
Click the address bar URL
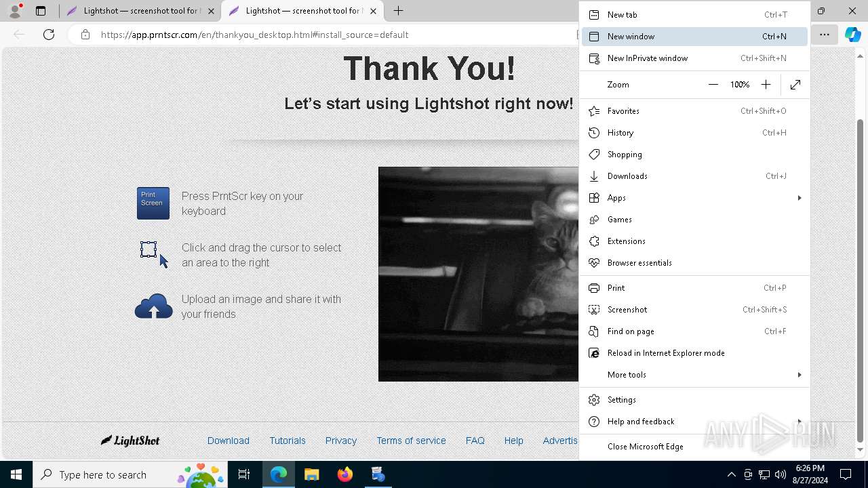coord(254,35)
